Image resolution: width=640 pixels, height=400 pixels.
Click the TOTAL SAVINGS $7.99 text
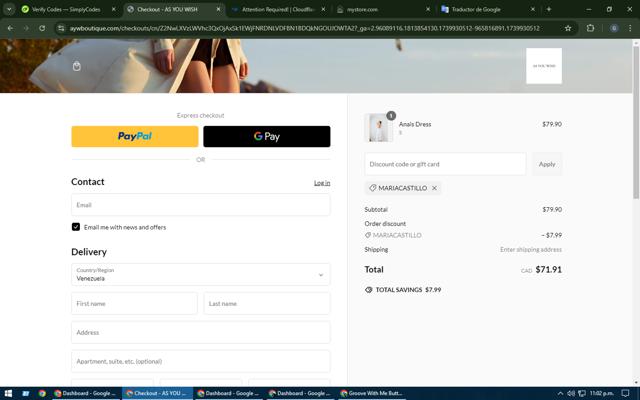pos(408,290)
